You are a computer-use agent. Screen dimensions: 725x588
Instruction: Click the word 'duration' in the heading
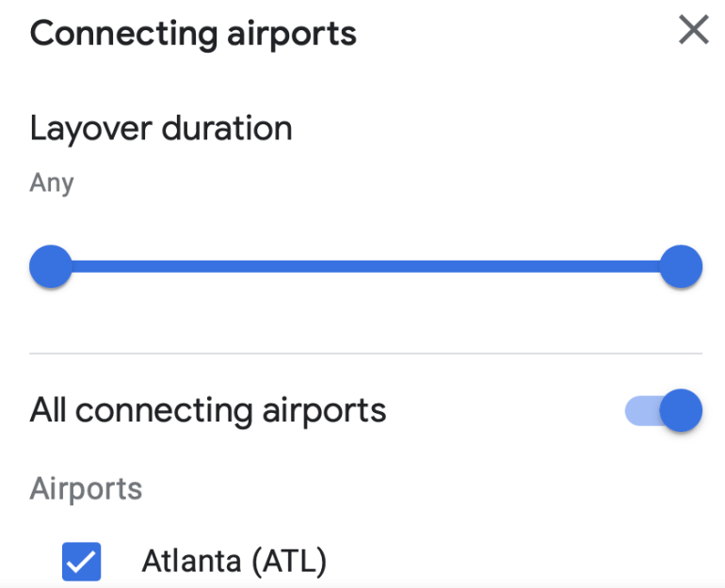[x=227, y=128]
